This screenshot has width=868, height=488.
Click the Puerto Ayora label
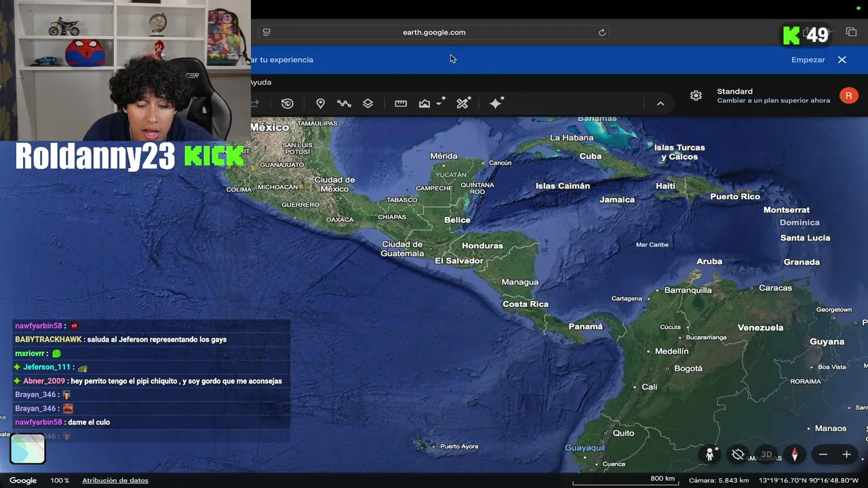tap(459, 447)
